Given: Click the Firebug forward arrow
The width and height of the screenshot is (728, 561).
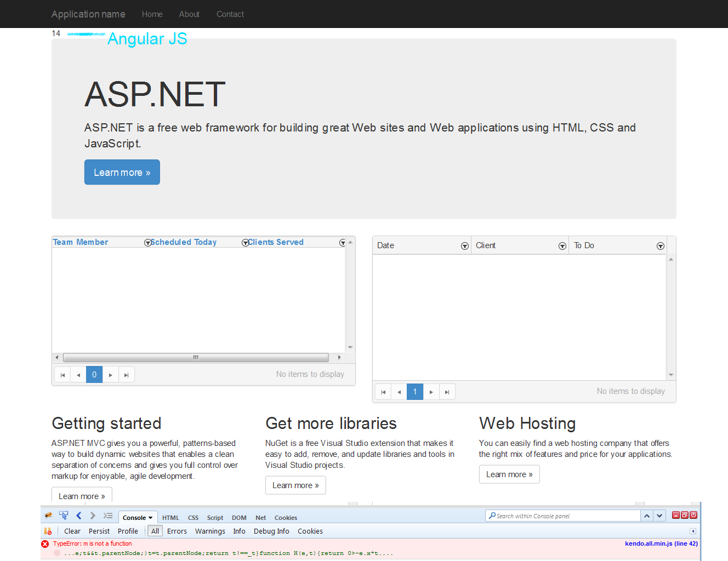Looking at the screenshot, I should pyautogui.click(x=93, y=516).
